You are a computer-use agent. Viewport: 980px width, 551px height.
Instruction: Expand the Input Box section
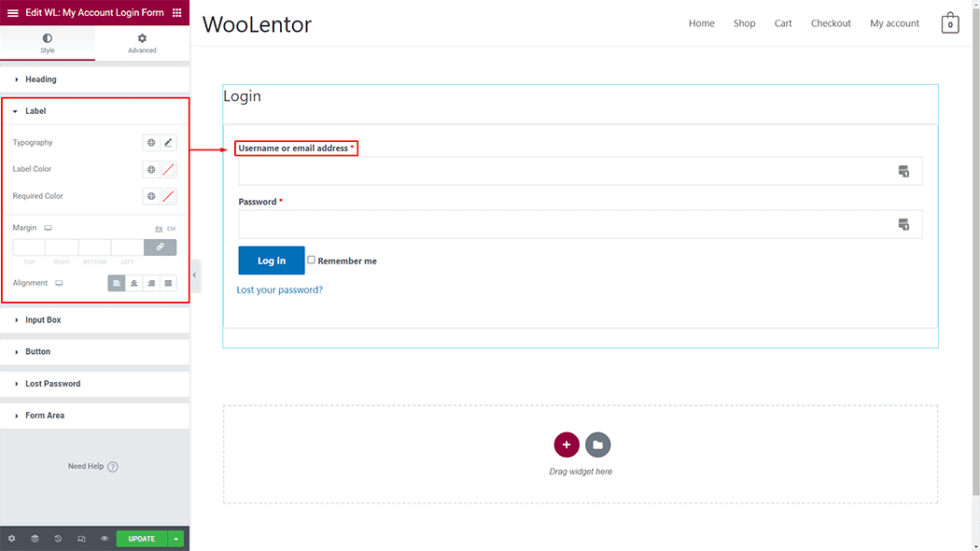pos(43,320)
